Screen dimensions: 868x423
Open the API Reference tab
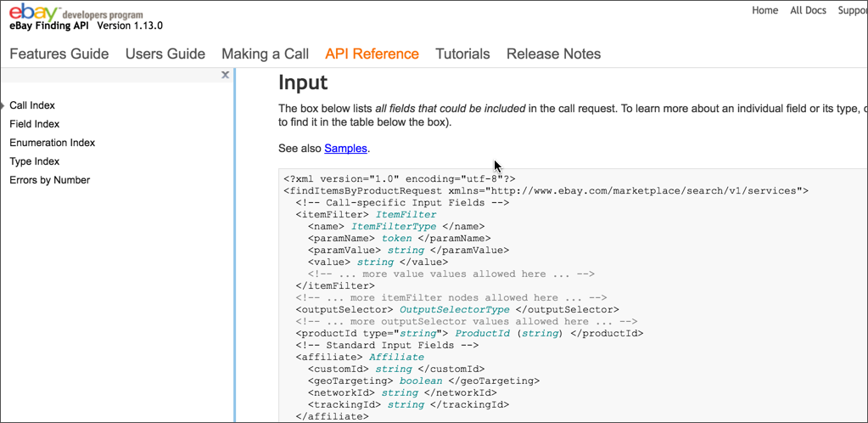point(372,54)
